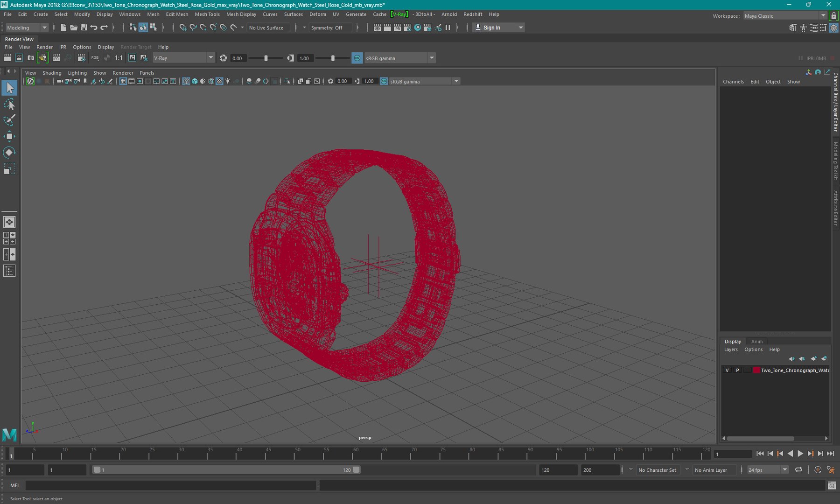Click the No Live Surface field
Viewport: 840px width, 504px height.
click(x=268, y=28)
